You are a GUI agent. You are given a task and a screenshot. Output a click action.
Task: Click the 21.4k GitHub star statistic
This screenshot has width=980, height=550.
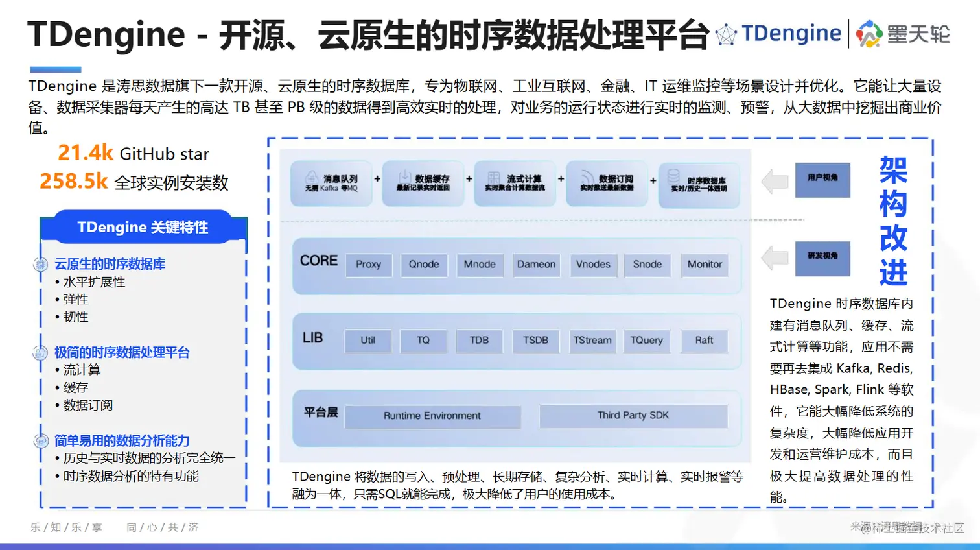[134, 153]
